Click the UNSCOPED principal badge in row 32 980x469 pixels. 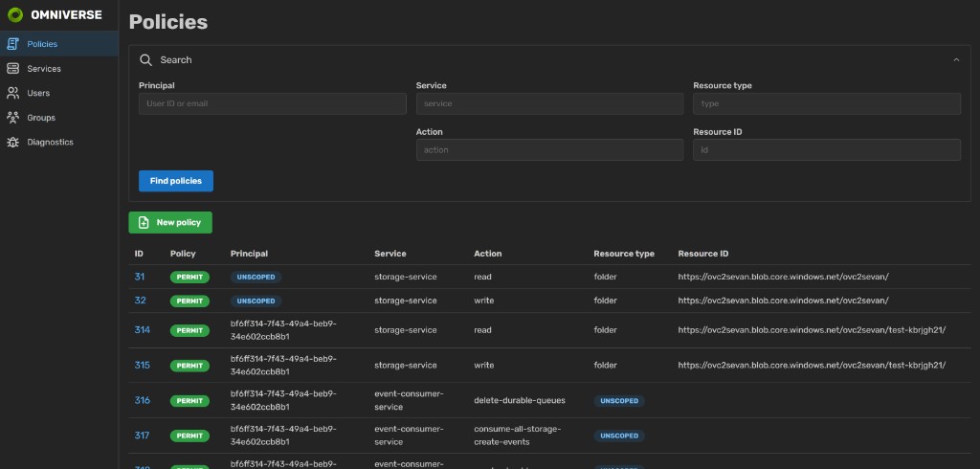coord(256,301)
